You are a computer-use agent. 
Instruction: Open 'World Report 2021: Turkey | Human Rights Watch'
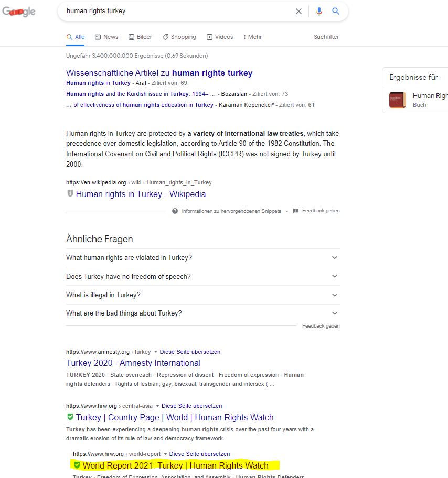(176, 465)
